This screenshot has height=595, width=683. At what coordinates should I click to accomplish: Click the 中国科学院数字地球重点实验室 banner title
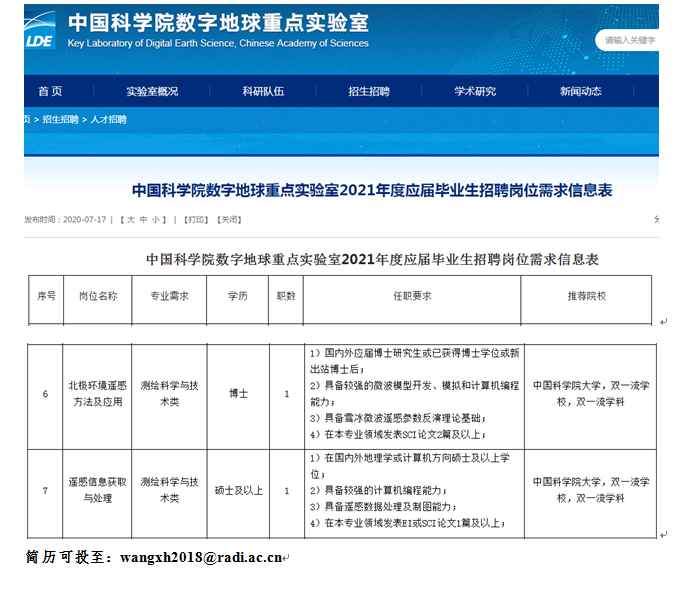click(x=218, y=22)
